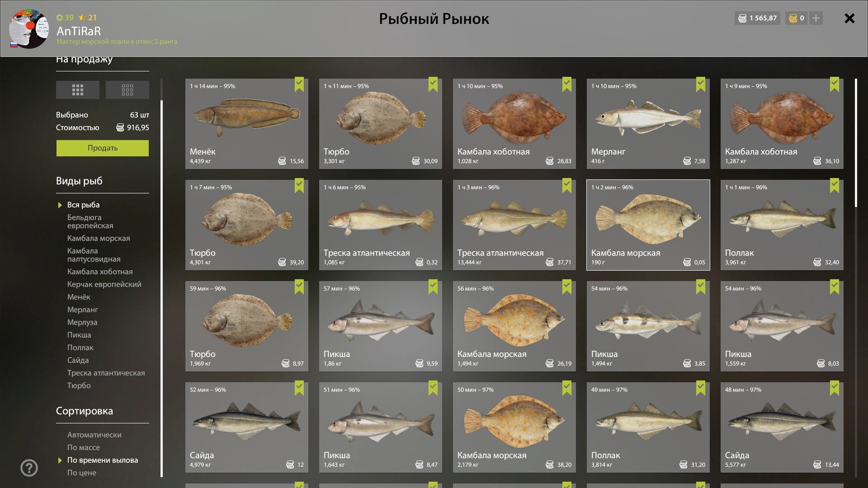868x488 pixels.
Task: Select sorting option Автоматически
Action: tap(94, 435)
